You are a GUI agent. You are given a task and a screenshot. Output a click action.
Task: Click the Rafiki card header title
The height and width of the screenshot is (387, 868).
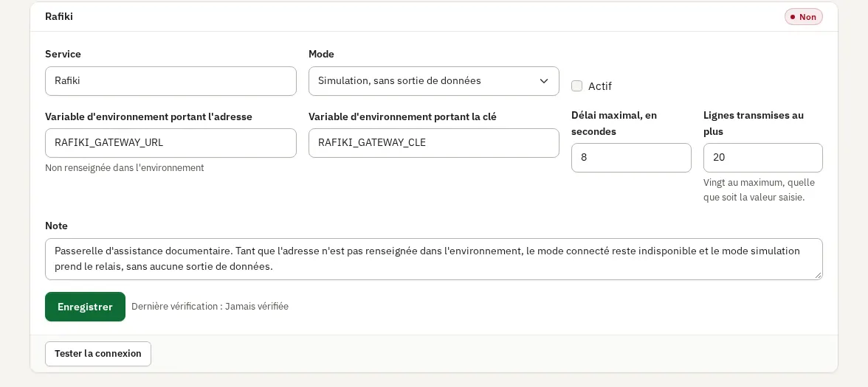(59, 16)
